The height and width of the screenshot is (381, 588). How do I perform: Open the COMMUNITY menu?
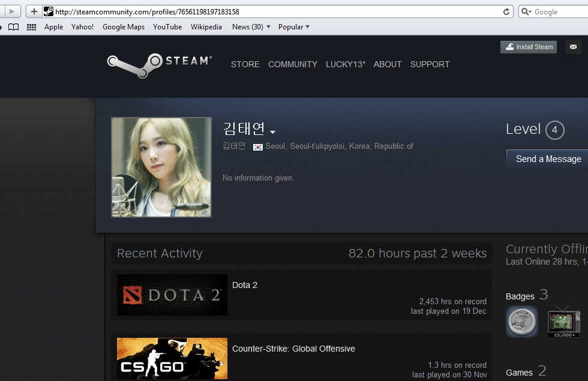(293, 65)
